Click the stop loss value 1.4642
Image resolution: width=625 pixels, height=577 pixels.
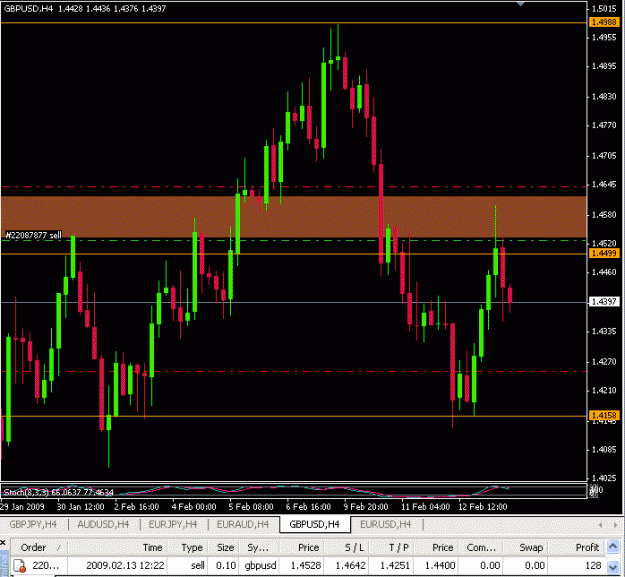click(350, 565)
